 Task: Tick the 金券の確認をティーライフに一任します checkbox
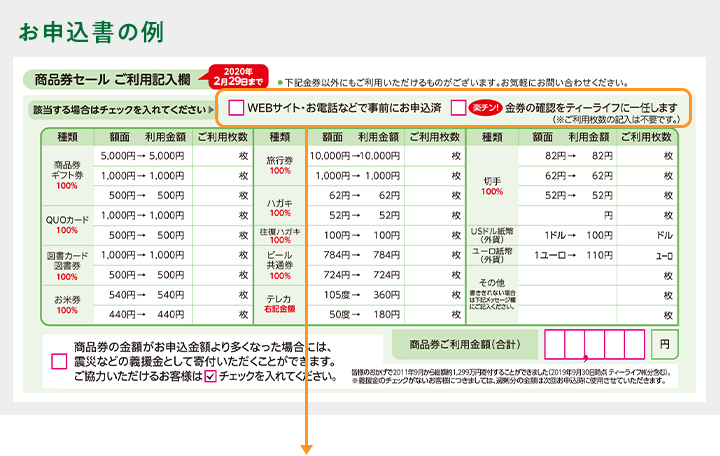458,108
